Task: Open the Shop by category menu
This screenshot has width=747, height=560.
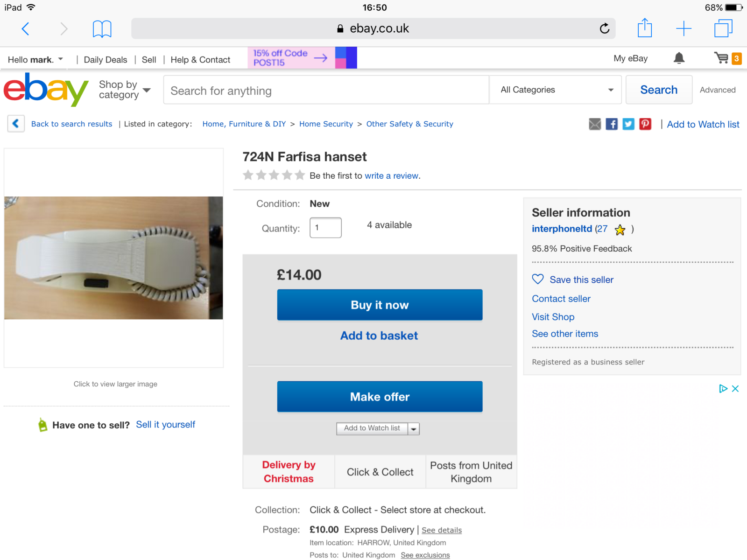Action: point(124,90)
